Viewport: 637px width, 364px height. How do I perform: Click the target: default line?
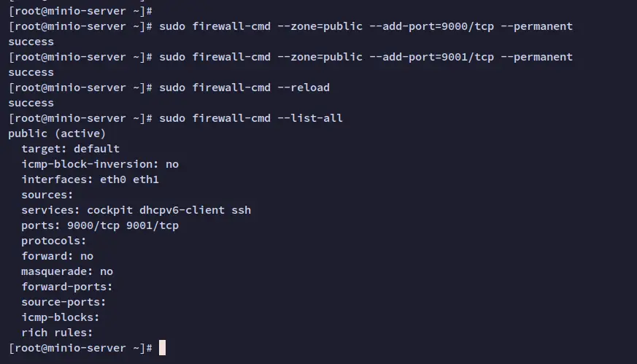[70, 149]
